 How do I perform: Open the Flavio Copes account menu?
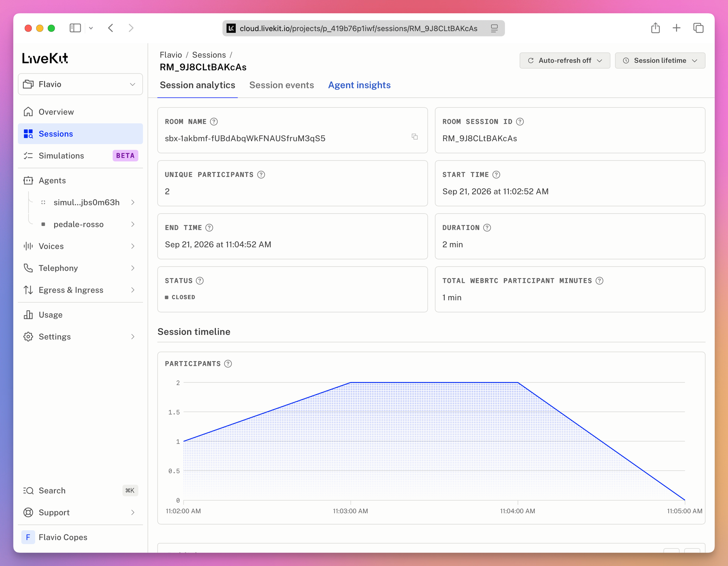80,537
